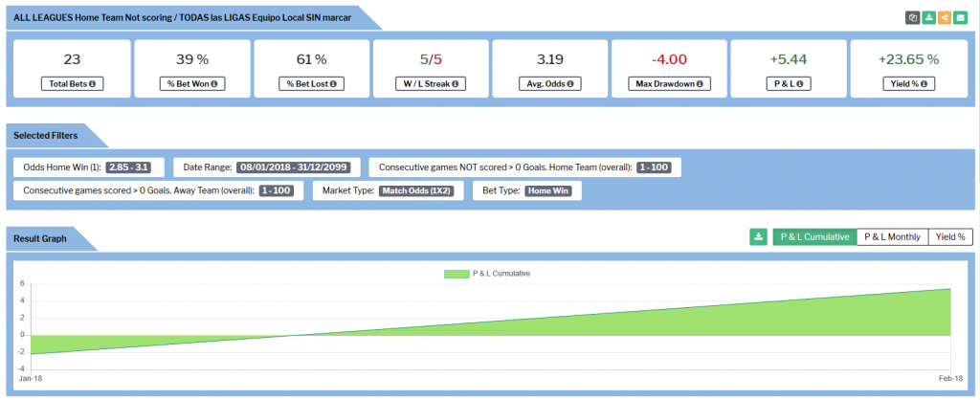Click the 2.85 - 3.1 odds filter badge
The image size is (980, 400).
pos(130,167)
